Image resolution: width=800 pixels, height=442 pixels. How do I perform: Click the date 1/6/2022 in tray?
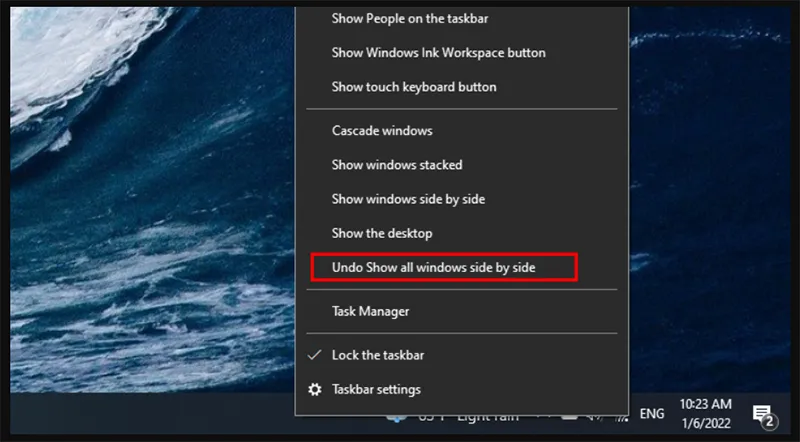pos(705,423)
